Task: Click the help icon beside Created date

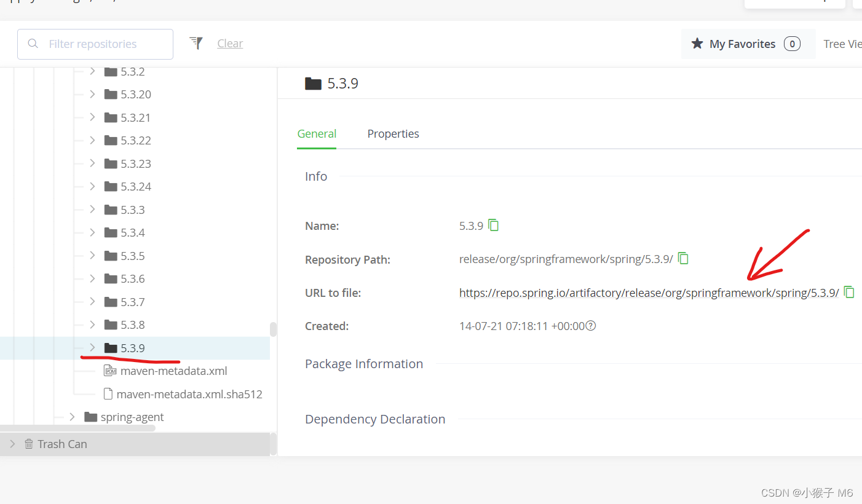Action: (591, 326)
